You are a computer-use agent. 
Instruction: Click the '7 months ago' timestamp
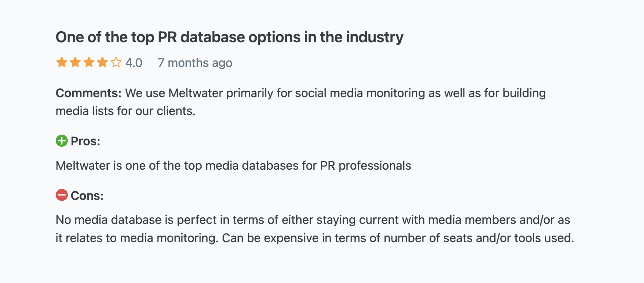(x=195, y=63)
